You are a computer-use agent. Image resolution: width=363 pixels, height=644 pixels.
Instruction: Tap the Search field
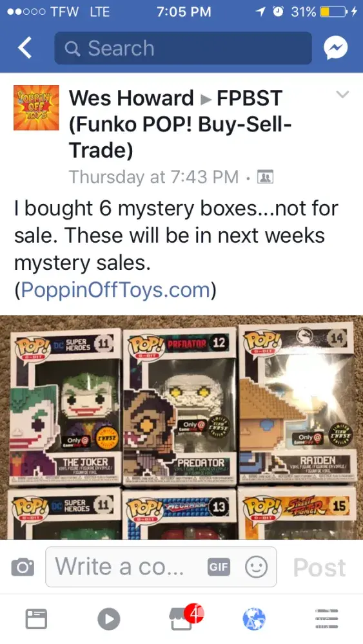point(183,48)
